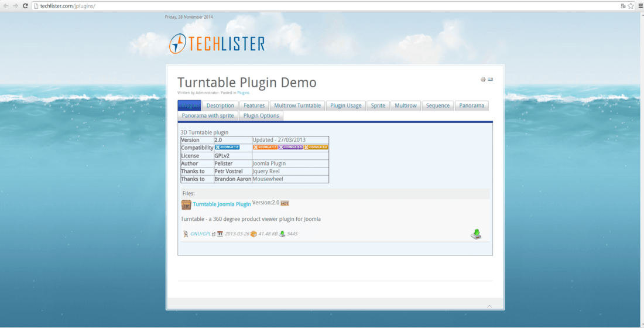Open the Panorama with sprite tab
Viewport: 644px width, 328px height.
[208, 115]
